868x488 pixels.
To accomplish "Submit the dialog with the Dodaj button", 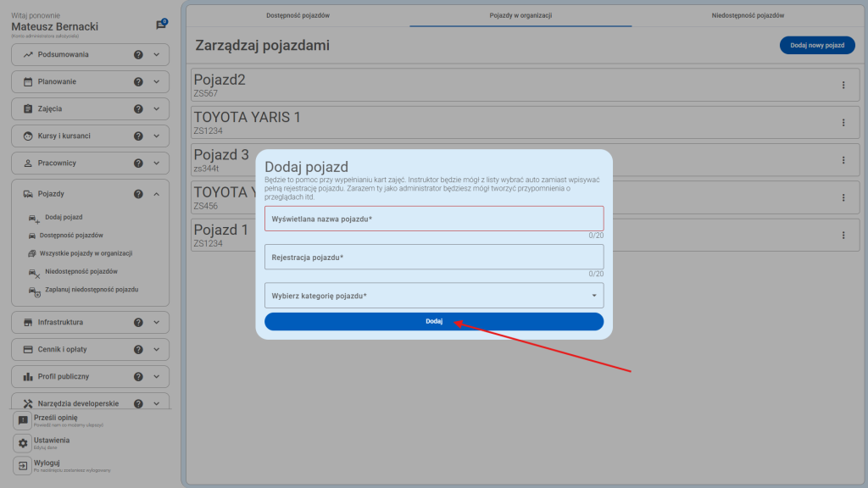I will coord(434,321).
